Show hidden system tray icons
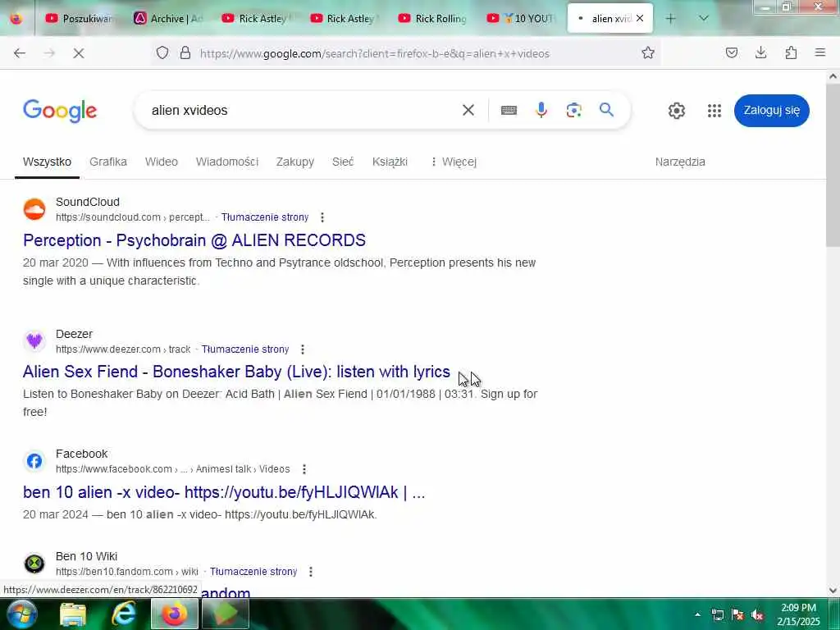Viewport: 840px width, 630px height. click(x=697, y=614)
